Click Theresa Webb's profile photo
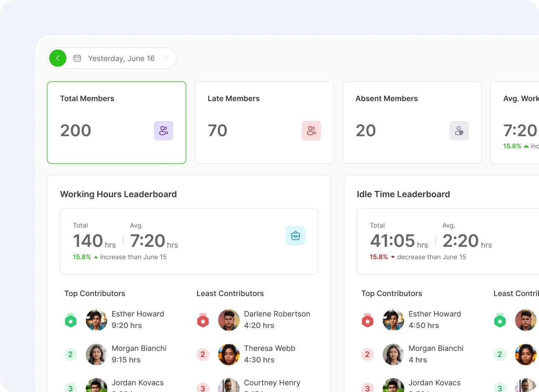This screenshot has width=539, height=392. tap(229, 354)
